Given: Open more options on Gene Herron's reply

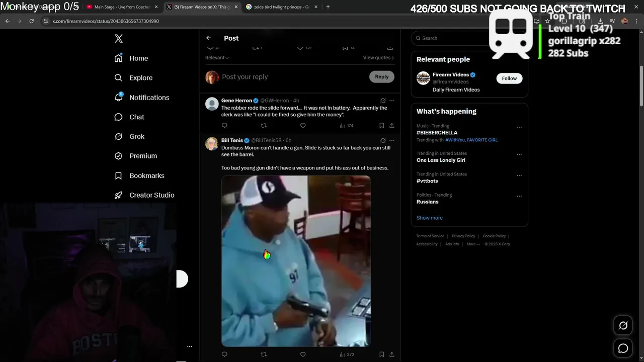Looking at the screenshot, I should click(392, 101).
